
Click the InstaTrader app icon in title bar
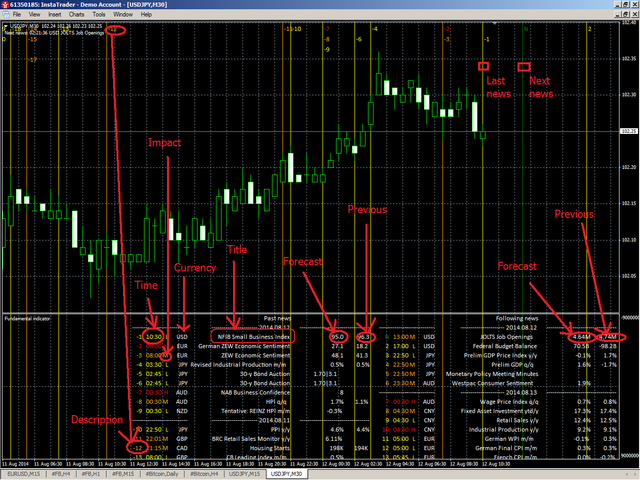click(5, 4)
